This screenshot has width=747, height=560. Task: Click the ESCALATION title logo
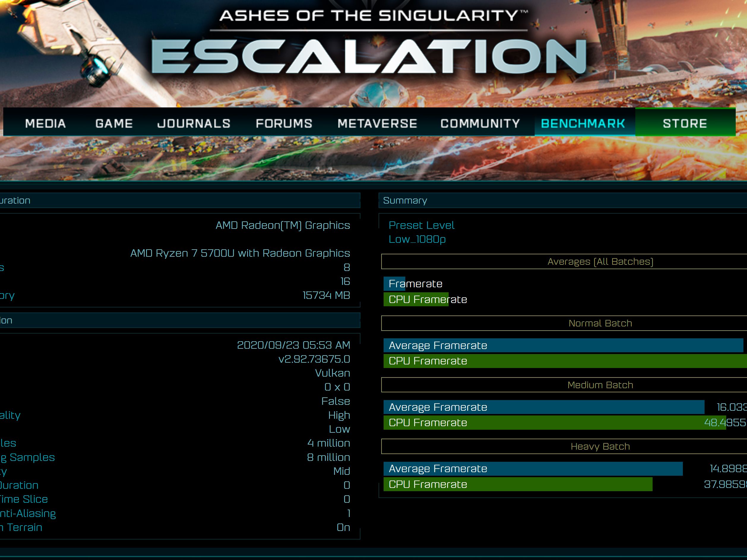(x=369, y=57)
